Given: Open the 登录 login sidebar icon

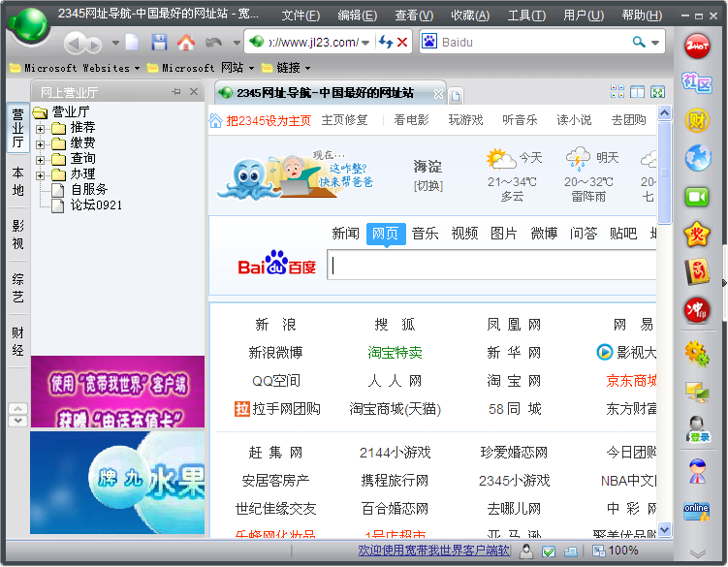Looking at the screenshot, I should click(x=697, y=427).
